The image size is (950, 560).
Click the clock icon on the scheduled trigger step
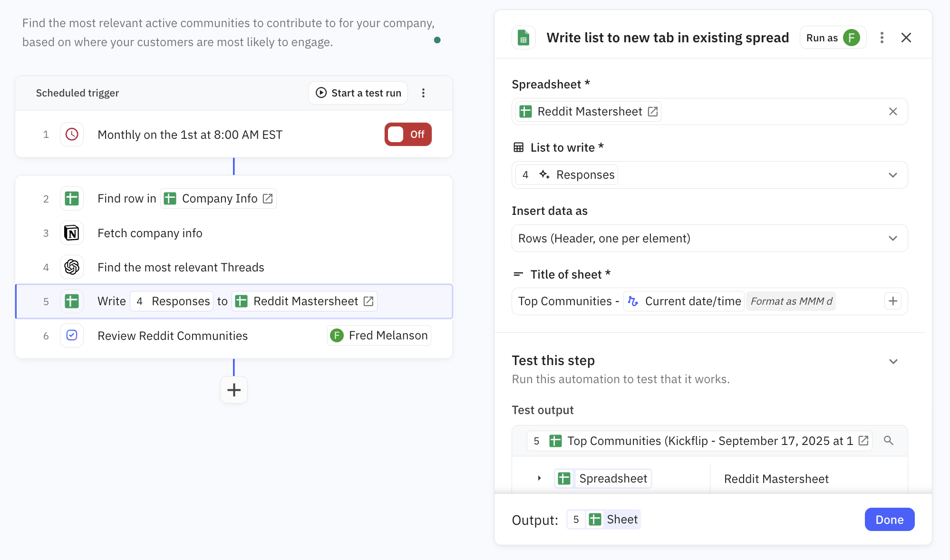coord(72,135)
